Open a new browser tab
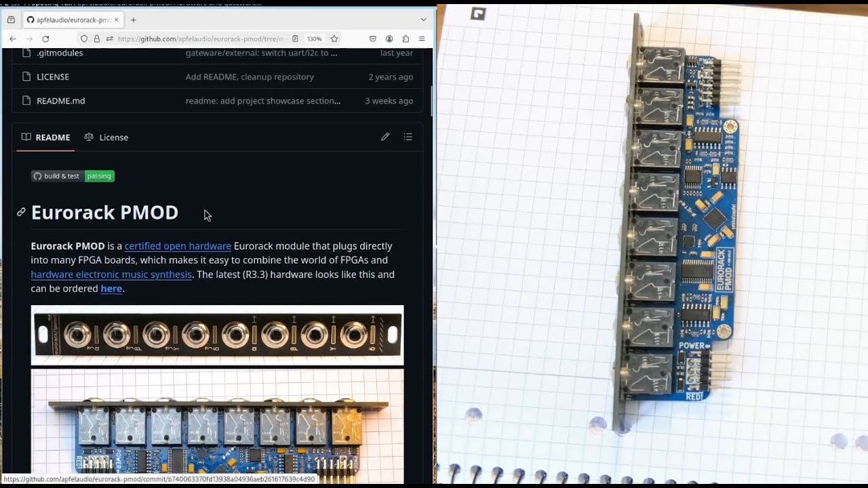 tap(134, 20)
